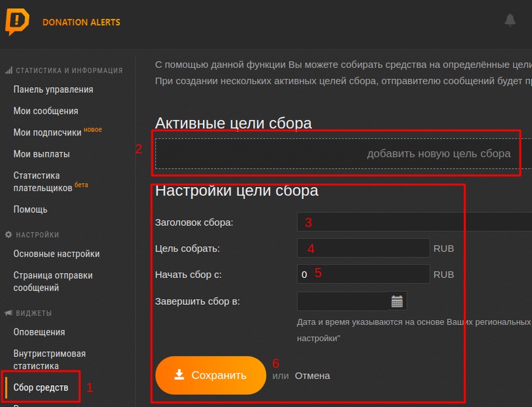Open the Оповещения widget page
532x407 pixels.
point(39,332)
